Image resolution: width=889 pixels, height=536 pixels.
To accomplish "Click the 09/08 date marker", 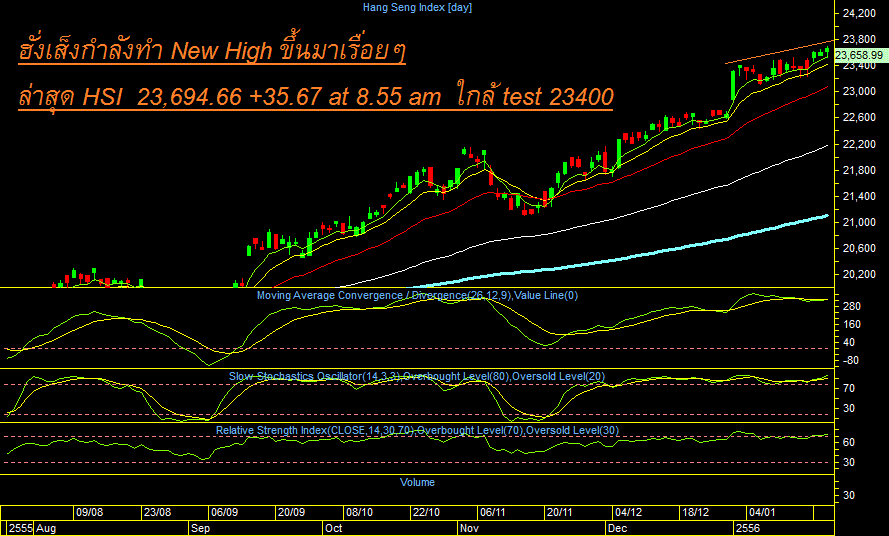I will (x=90, y=512).
